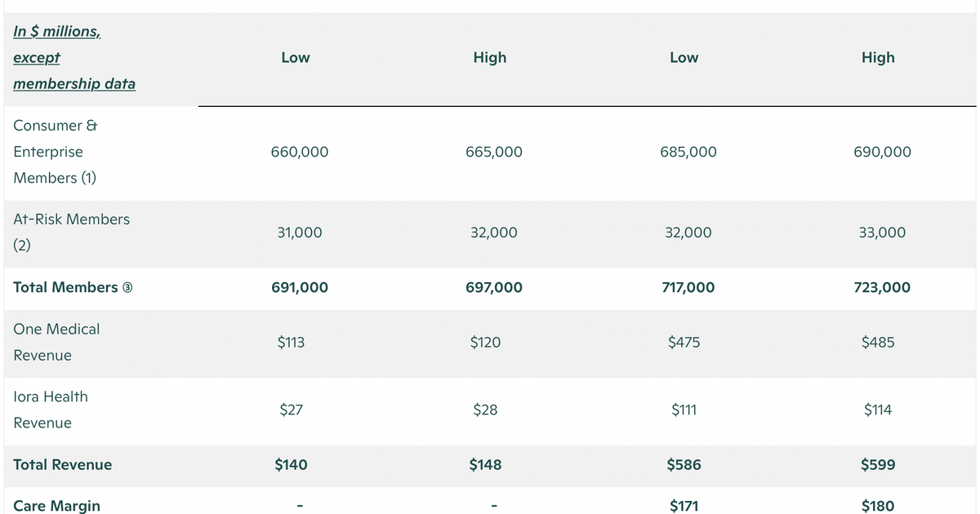Click the "In $ millions, except membership data" header
The image size is (980, 514).
click(74, 58)
